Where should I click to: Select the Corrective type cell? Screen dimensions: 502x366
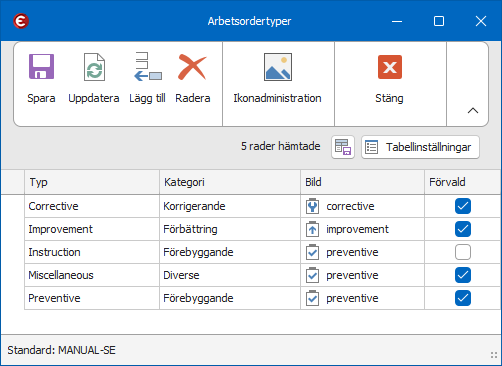point(92,206)
